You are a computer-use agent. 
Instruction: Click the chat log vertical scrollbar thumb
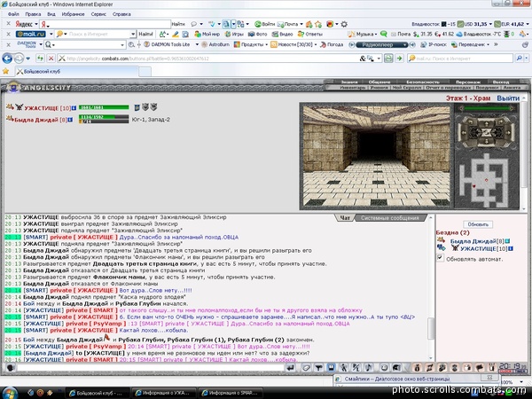(x=431, y=328)
